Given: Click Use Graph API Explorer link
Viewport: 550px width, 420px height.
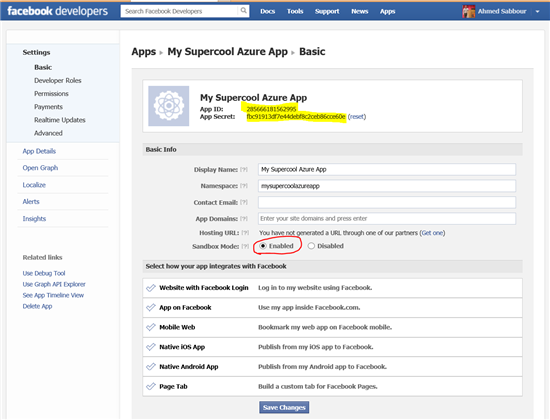Looking at the screenshot, I should 54,284.
